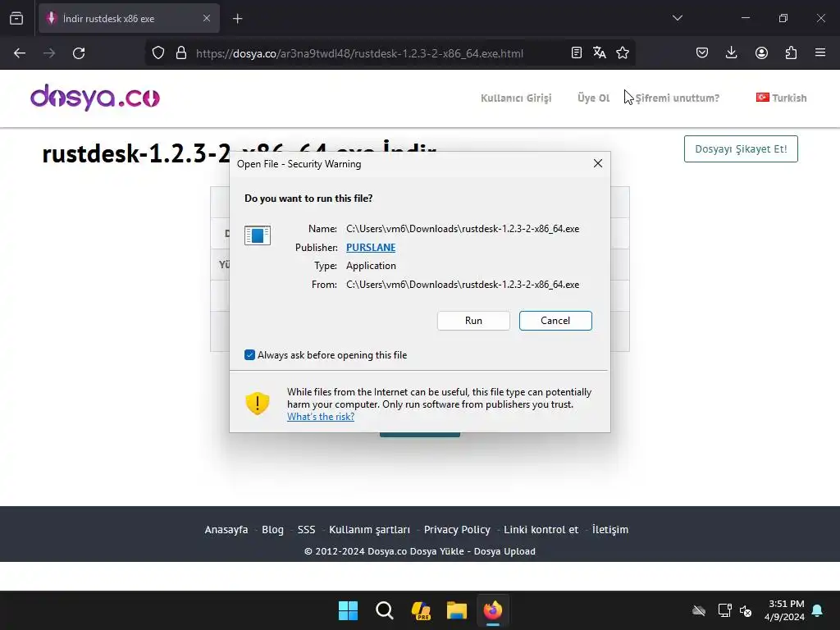840x630 pixels.
Task: Click the site security padlock icon
Action: (181, 53)
